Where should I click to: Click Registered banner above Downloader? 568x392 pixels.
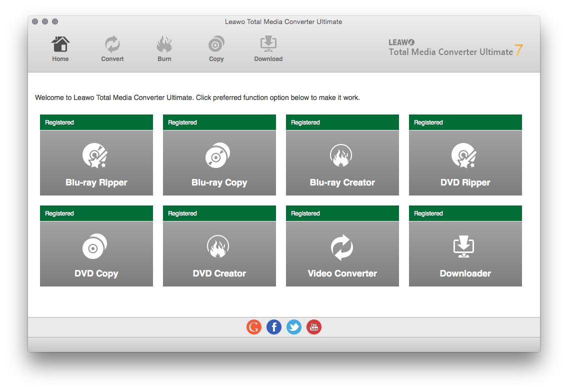[465, 213]
